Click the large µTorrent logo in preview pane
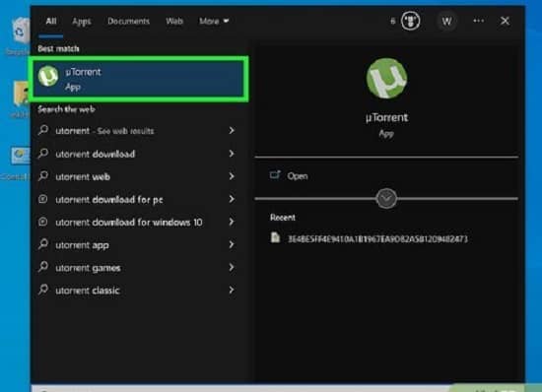 pos(386,78)
